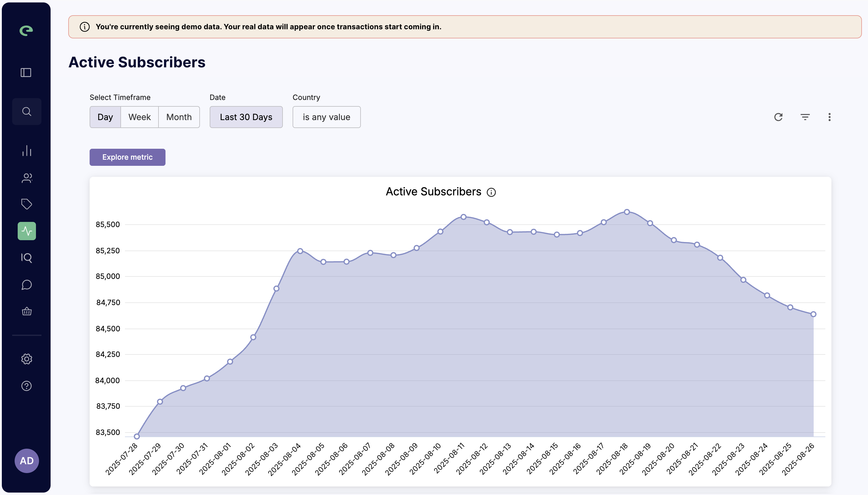
Task: Select the green activity pulse icon
Action: pyautogui.click(x=27, y=231)
